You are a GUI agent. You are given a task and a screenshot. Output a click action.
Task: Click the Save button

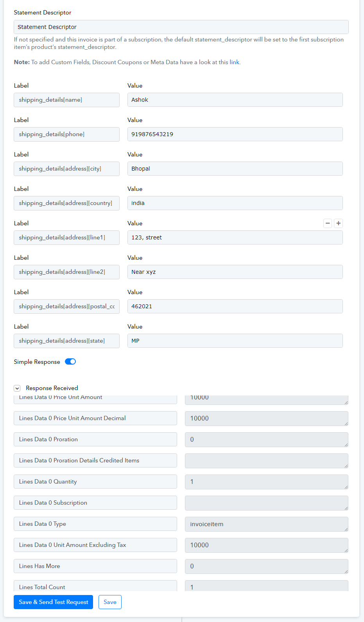click(x=110, y=602)
